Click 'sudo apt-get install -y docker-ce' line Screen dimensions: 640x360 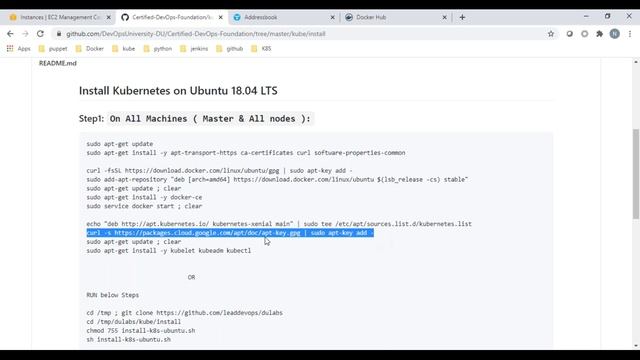(144, 197)
